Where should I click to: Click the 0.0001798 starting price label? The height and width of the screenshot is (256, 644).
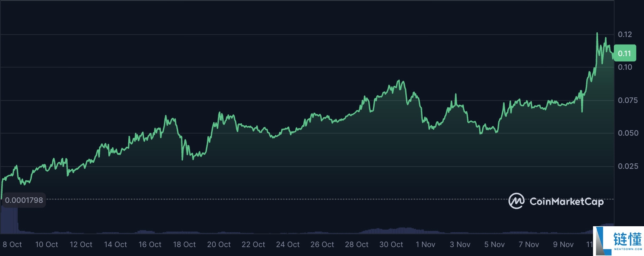(x=24, y=200)
